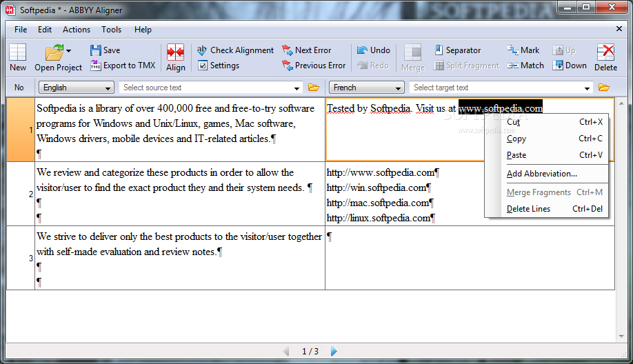The image size is (633, 364).
Task: Open the Actions menu
Action: [x=77, y=30]
